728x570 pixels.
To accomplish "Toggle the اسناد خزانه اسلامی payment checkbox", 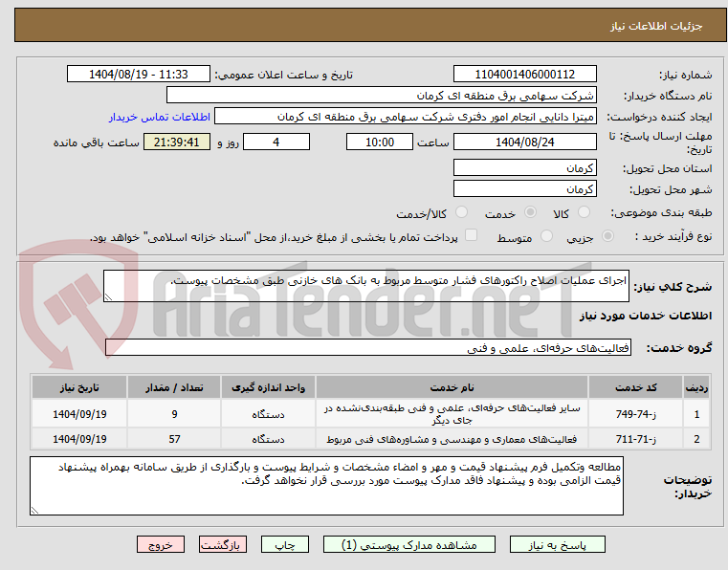I will (471, 235).
